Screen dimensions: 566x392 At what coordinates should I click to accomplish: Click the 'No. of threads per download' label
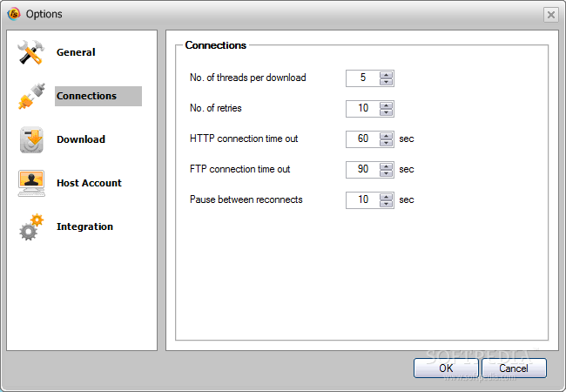[x=248, y=78]
